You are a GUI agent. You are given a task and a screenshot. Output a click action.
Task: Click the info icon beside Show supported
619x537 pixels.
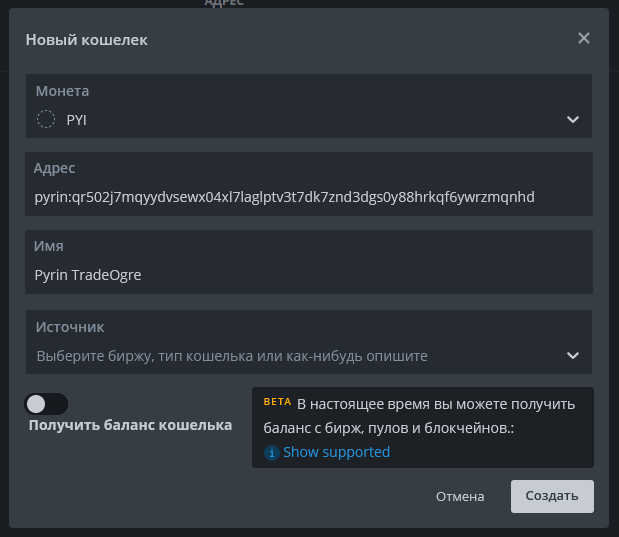tap(272, 453)
